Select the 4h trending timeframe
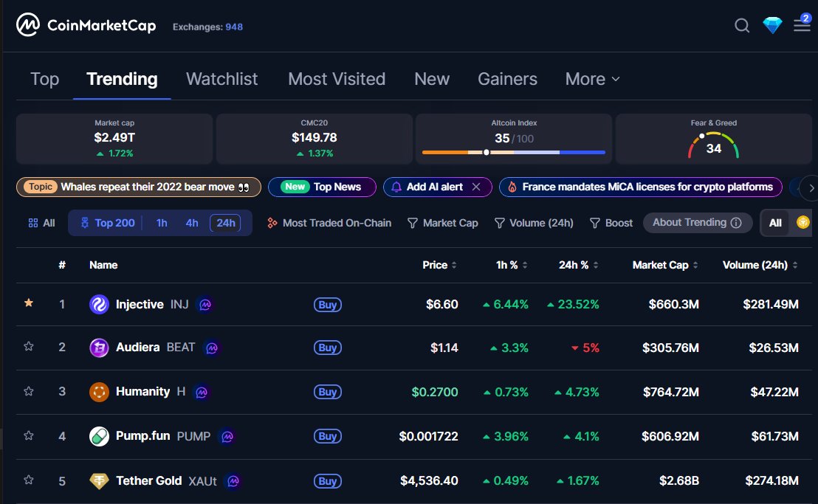This screenshot has height=504, width=818. click(x=192, y=223)
